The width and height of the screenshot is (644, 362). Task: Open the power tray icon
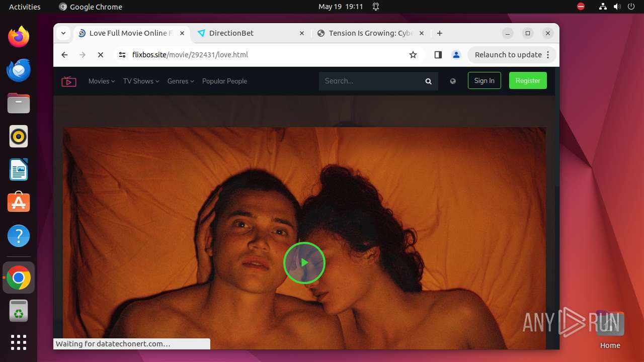pos(631,7)
